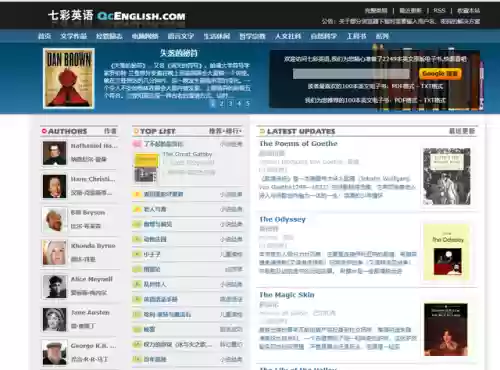This screenshot has height=370, width=500.
Task: Open the 文学作品 navigation category
Action: [x=73, y=36]
